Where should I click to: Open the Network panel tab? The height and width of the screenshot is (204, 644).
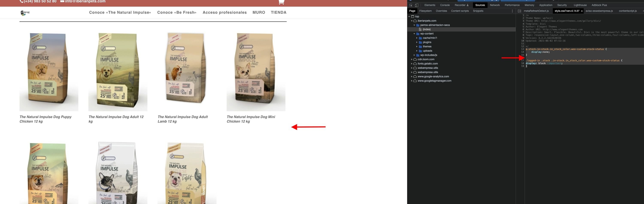[x=495, y=5]
